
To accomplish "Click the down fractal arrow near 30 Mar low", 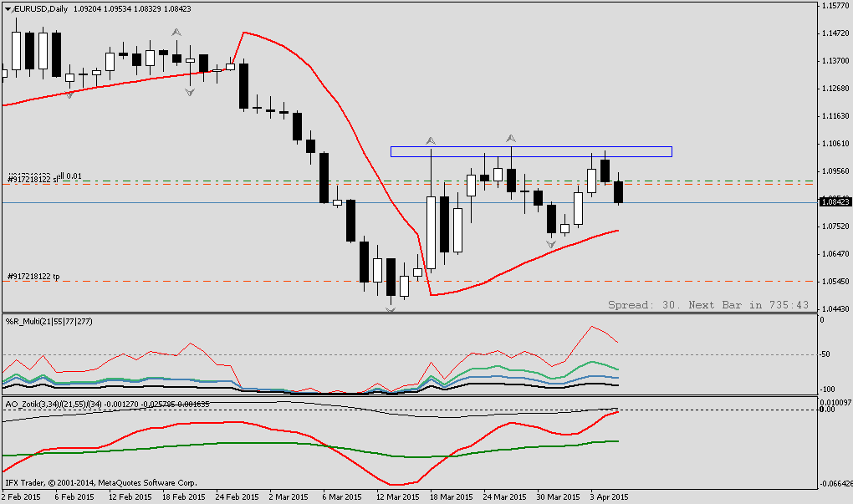I will point(551,245).
